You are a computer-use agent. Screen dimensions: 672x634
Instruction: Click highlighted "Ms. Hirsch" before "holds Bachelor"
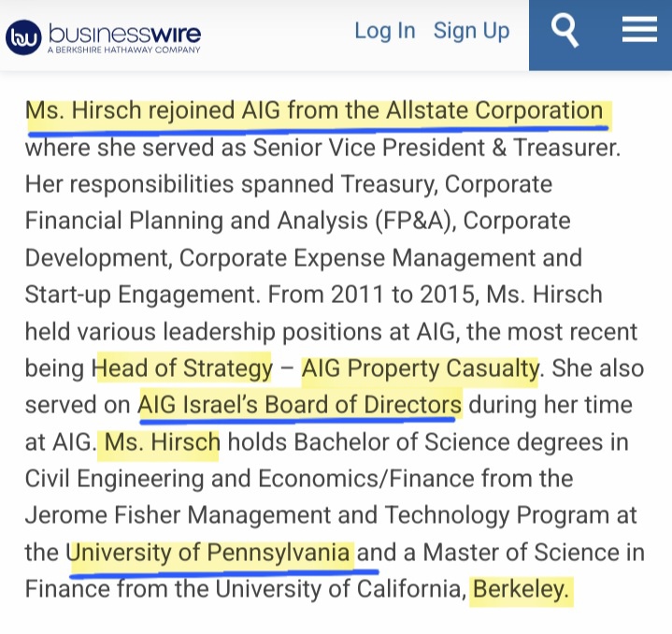click(x=162, y=441)
